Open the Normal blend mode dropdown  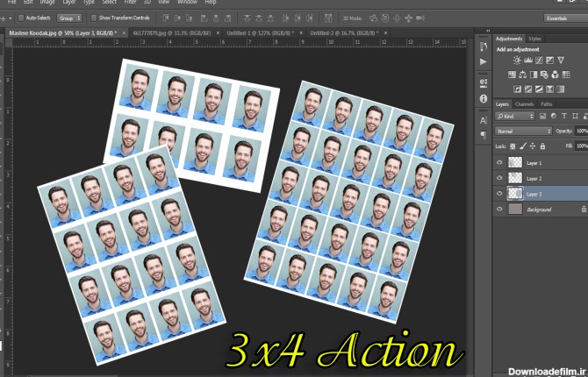[522, 131]
